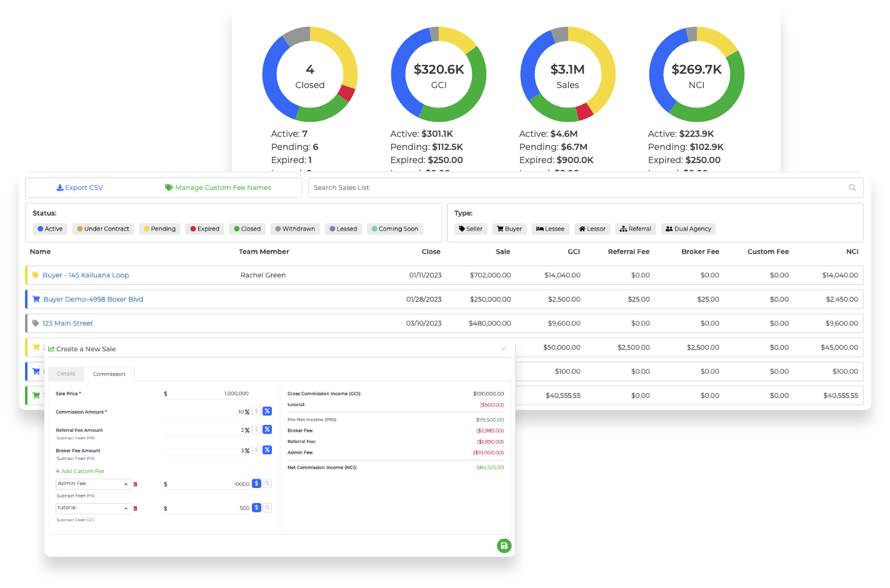Click the cart icon of Buyer Demo-4958 Boxer Blvd
Screen dimensions: 890x588
pyautogui.click(x=36, y=299)
